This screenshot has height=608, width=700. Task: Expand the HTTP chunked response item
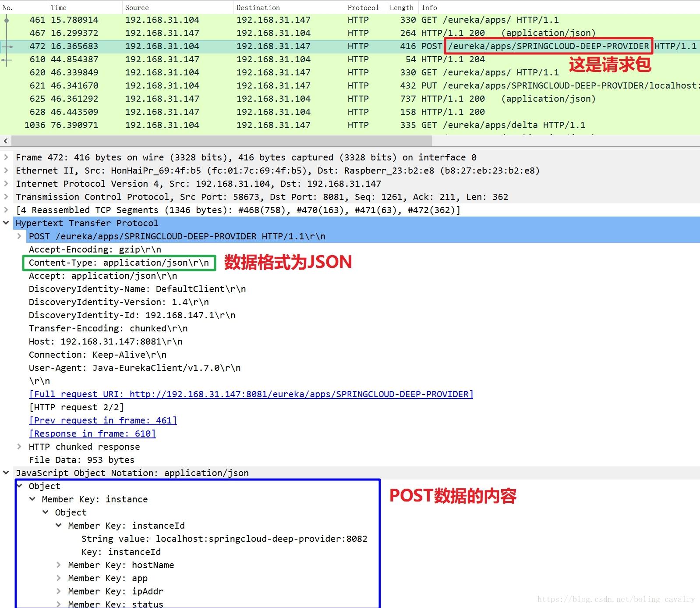point(19,446)
